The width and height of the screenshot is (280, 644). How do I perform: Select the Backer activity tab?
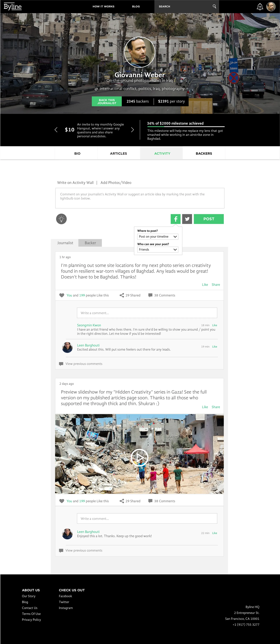90,243
